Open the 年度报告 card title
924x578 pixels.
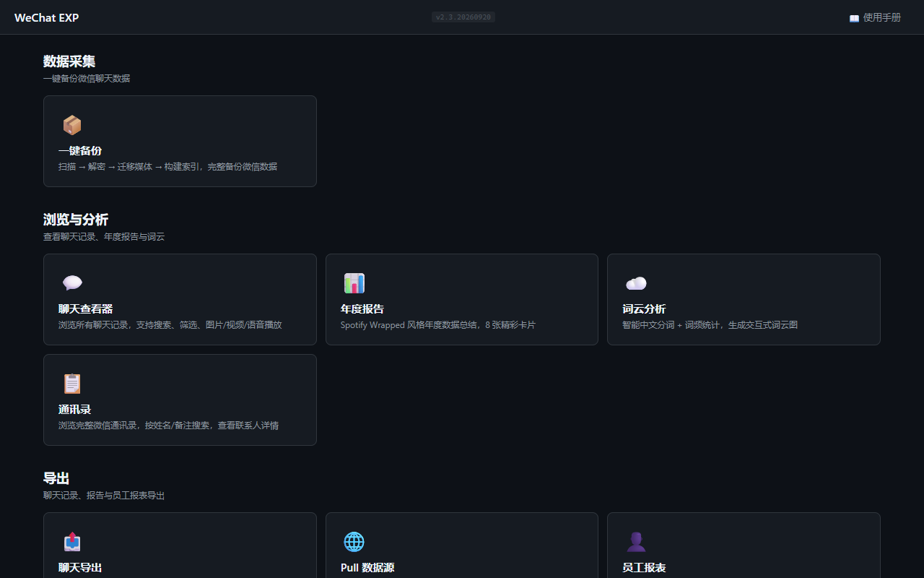pyautogui.click(x=362, y=309)
